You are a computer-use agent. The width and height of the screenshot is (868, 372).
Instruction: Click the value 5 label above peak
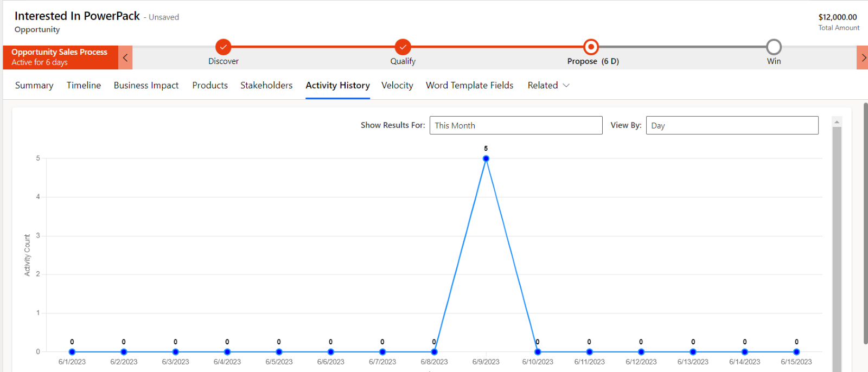[486, 149]
